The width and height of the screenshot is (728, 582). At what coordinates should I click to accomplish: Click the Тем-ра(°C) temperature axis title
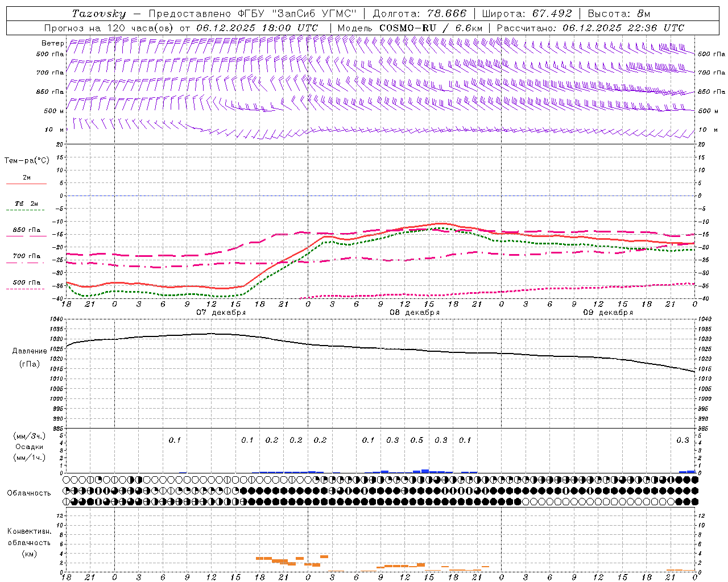click(27, 161)
